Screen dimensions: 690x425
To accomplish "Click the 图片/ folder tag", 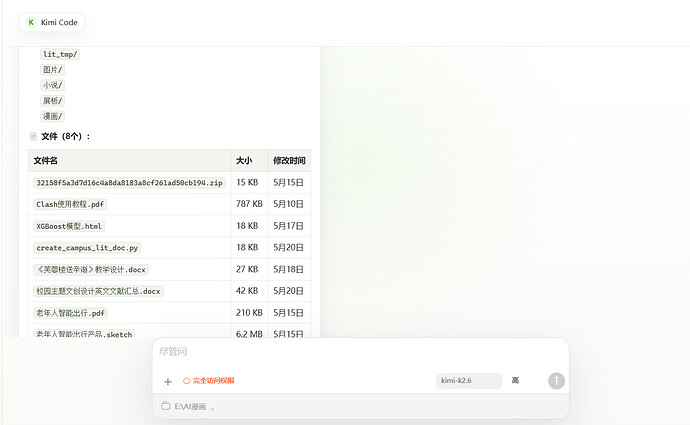I will point(52,70).
